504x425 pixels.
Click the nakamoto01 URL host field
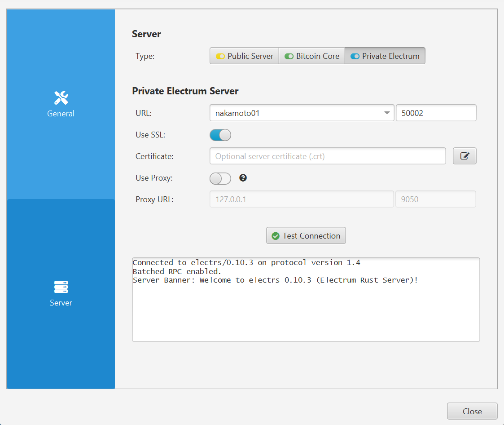click(296, 113)
